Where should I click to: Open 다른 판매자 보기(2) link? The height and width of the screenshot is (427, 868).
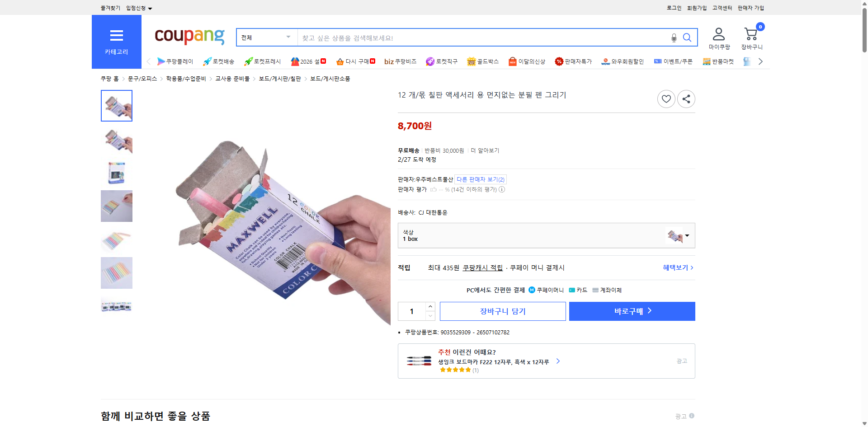(481, 179)
